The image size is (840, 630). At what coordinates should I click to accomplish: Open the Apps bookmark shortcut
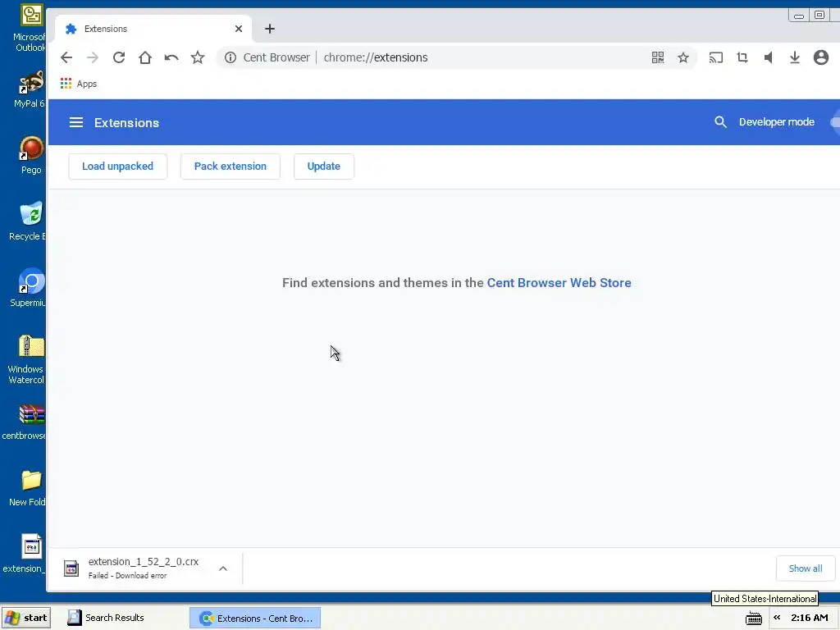tap(79, 84)
